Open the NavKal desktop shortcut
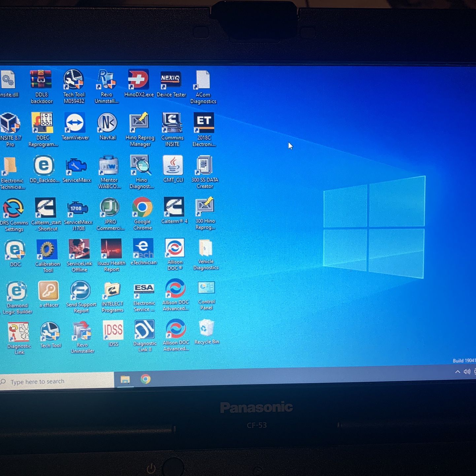476x476 pixels. (x=107, y=123)
